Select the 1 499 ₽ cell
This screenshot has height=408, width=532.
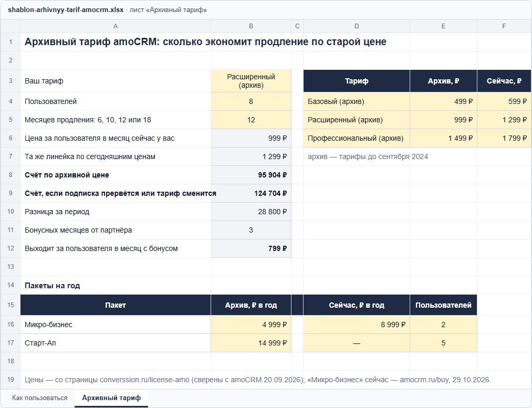pyautogui.click(x=443, y=138)
